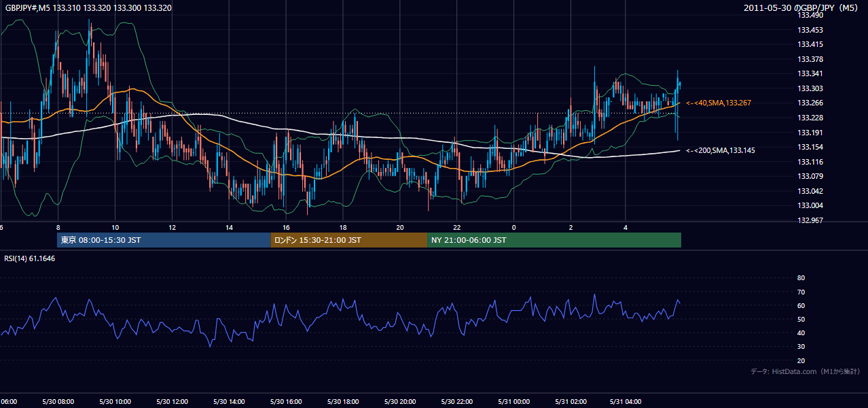
Task: Click RSI axis level 60
Action: 801,305
